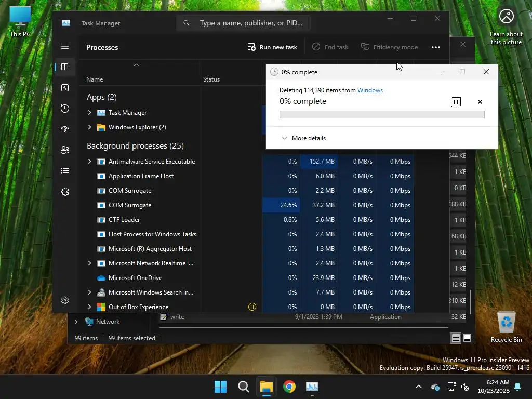Open Performance page icon in sidebar
Screen dimensions: 532x399
(65, 88)
